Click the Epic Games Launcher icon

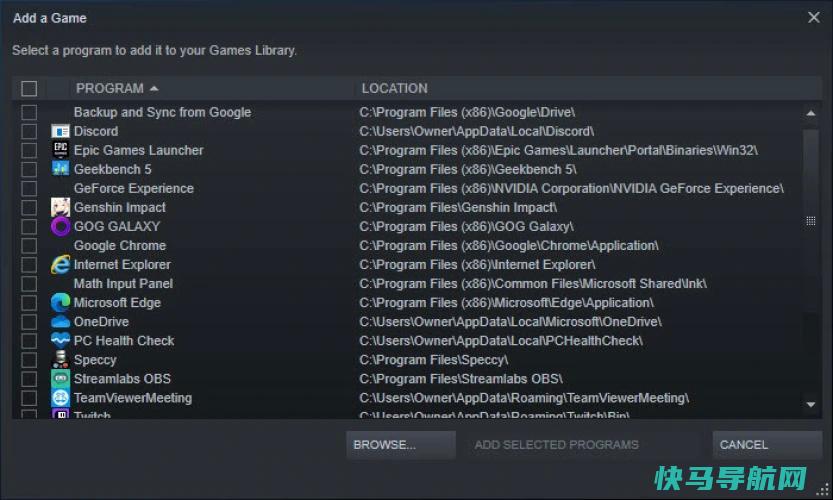point(60,150)
